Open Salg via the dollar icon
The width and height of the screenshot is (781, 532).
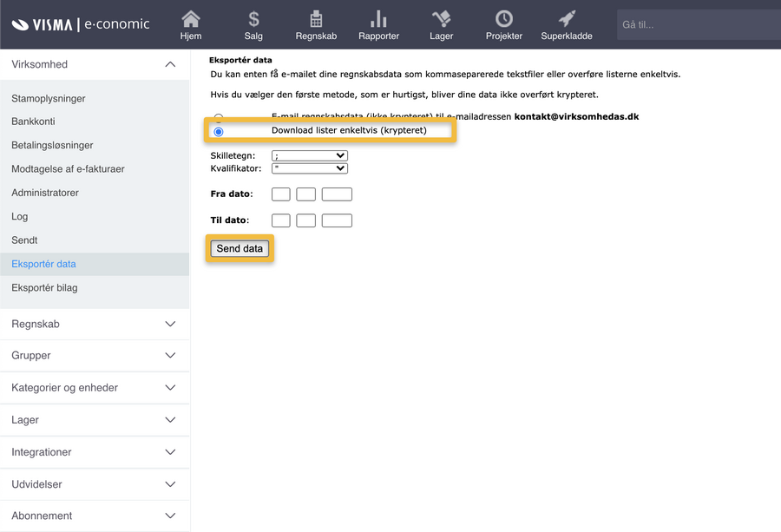click(x=253, y=19)
